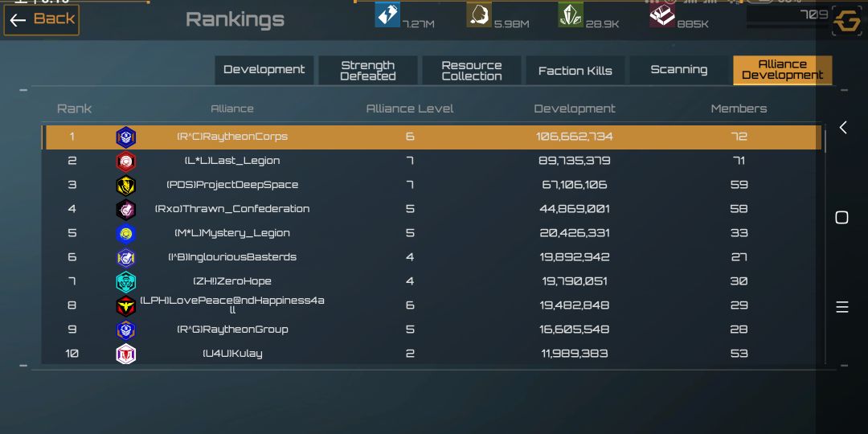Click the Alliance Level column header
The height and width of the screenshot is (434, 868).
pyautogui.click(x=410, y=108)
